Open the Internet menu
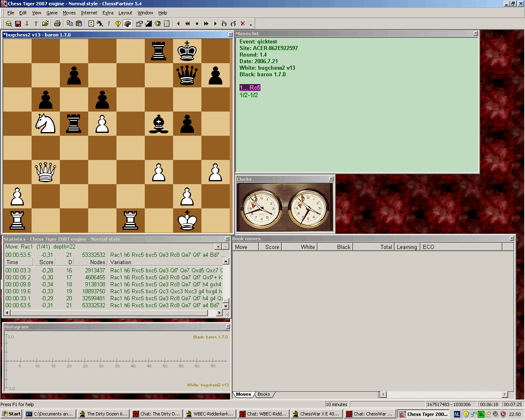This screenshot has height=420, width=525. pos(89,13)
